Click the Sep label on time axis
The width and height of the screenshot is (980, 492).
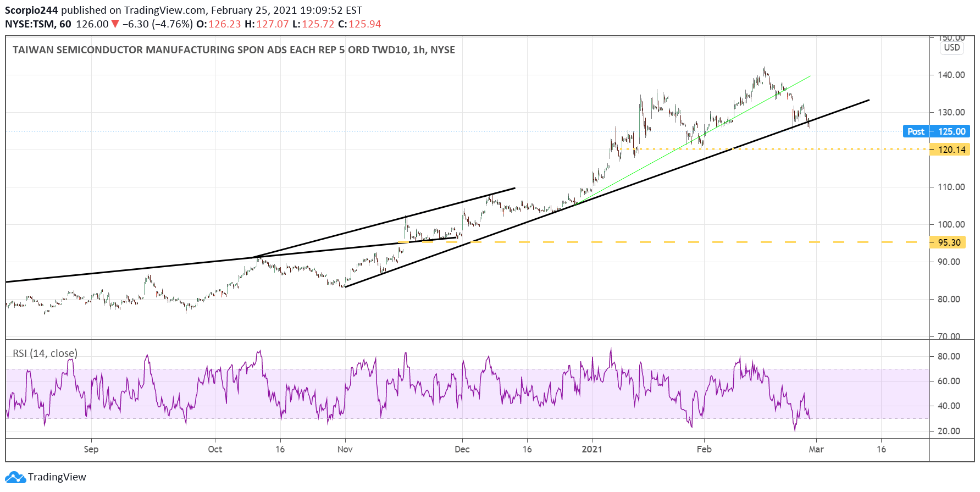click(x=91, y=449)
